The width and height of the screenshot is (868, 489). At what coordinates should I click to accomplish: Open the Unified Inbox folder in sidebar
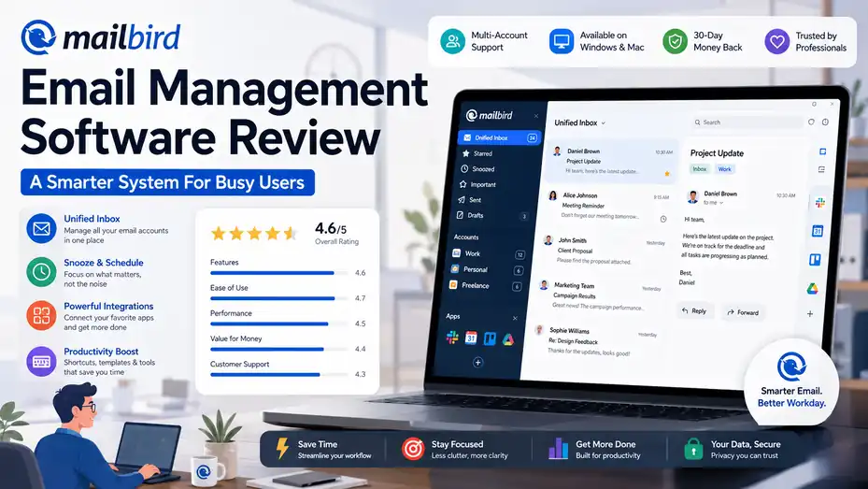point(499,137)
